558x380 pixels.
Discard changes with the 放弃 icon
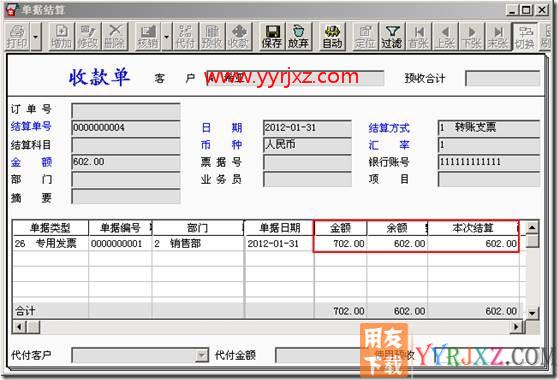point(298,36)
